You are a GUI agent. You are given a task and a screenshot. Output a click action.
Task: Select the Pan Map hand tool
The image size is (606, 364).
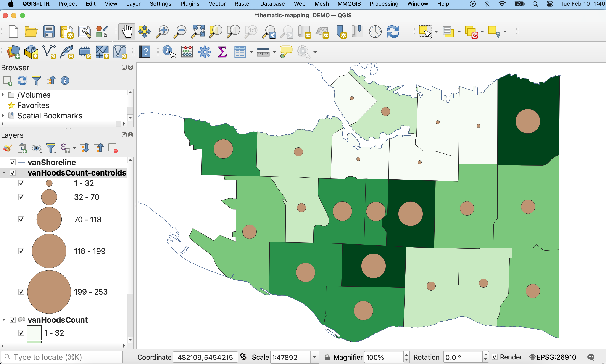tap(127, 32)
